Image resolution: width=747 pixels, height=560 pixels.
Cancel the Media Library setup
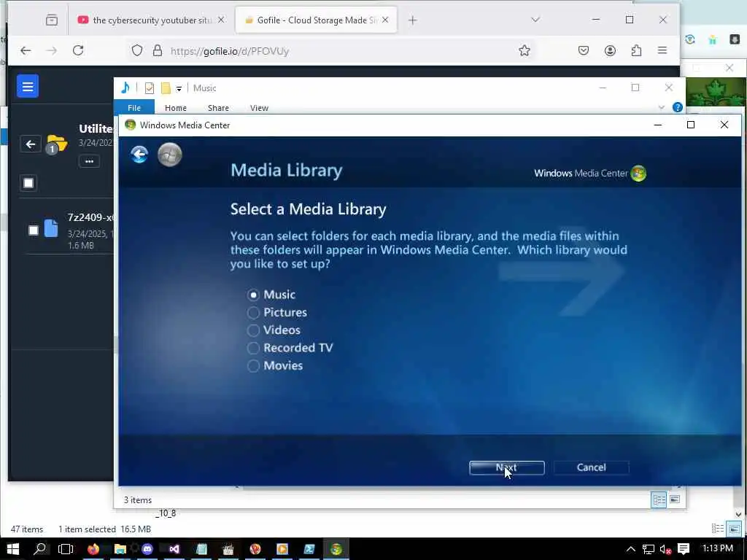[x=591, y=467]
